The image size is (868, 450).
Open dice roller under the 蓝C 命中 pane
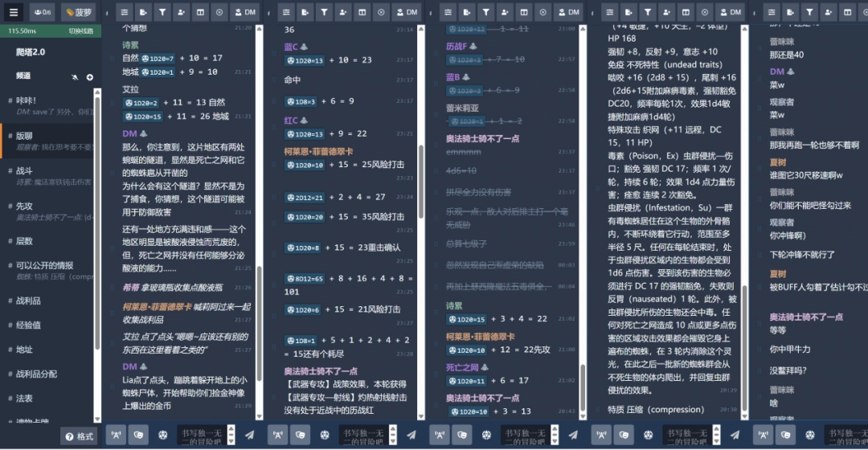325,435
